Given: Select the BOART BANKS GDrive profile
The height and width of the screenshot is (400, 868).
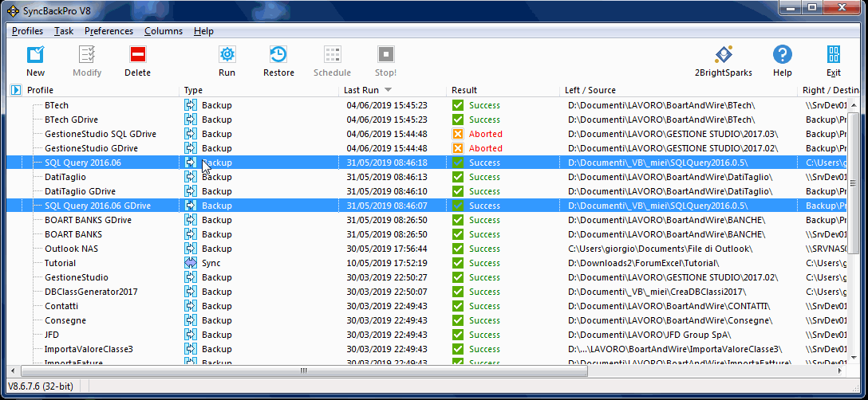Looking at the screenshot, I should (88, 220).
